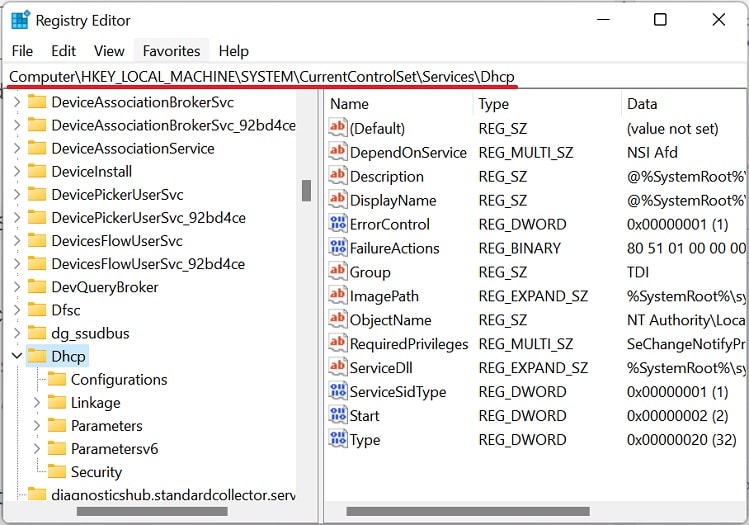The height and width of the screenshot is (525, 749).
Task: Click the ObjectName string value icon
Action: pos(337,319)
